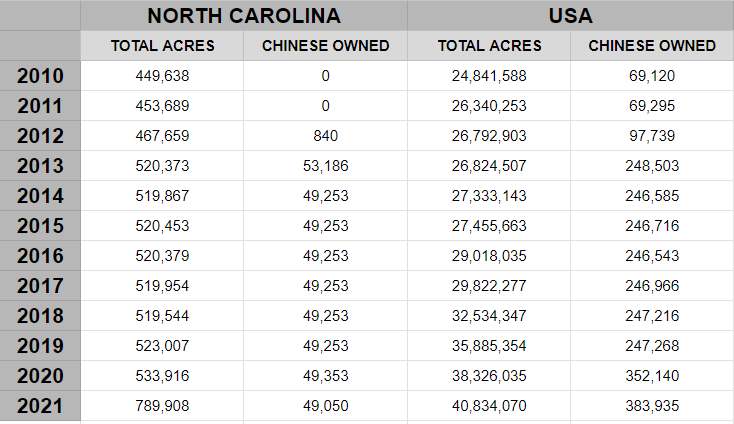Select the cell containing 840
The width and height of the screenshot is (734, 424).
tap(325, 136)
